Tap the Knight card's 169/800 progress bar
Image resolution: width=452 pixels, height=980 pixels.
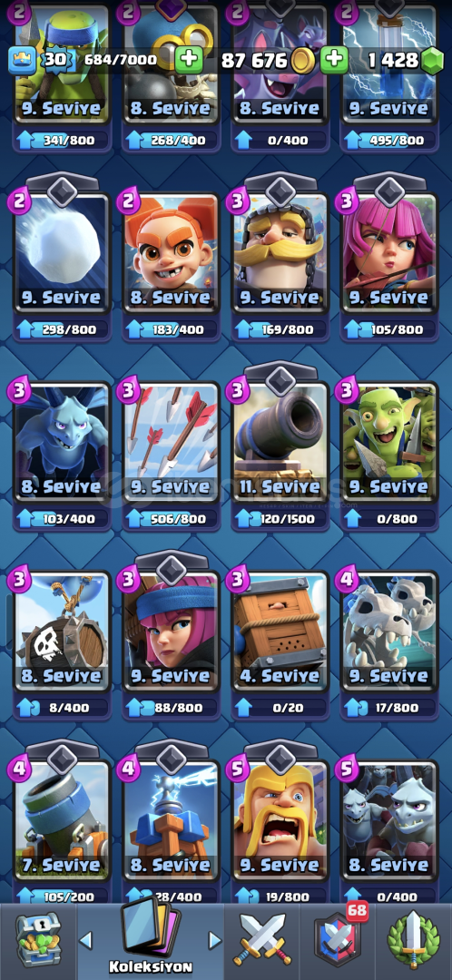(x=280, y=329)
